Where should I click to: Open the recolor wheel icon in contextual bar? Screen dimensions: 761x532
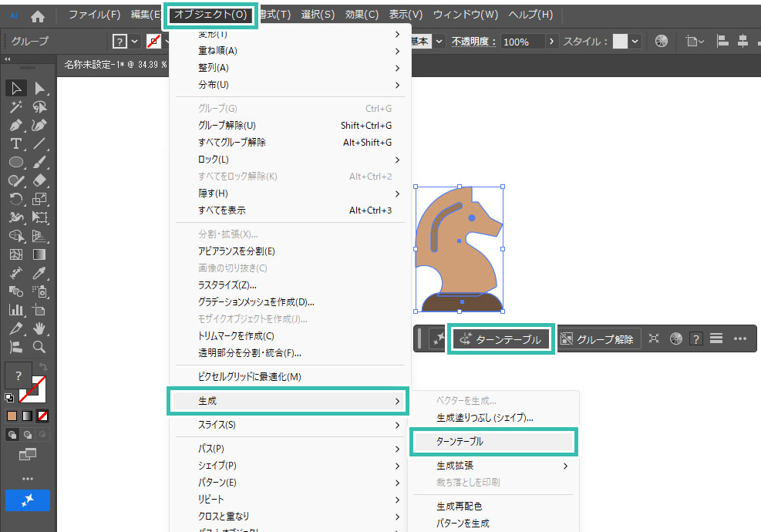click(676, 339)
